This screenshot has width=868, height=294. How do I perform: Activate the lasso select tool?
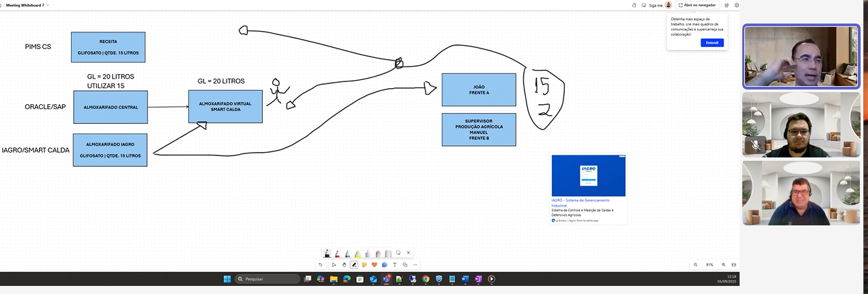pyautogui.click(x=398, y=253)
